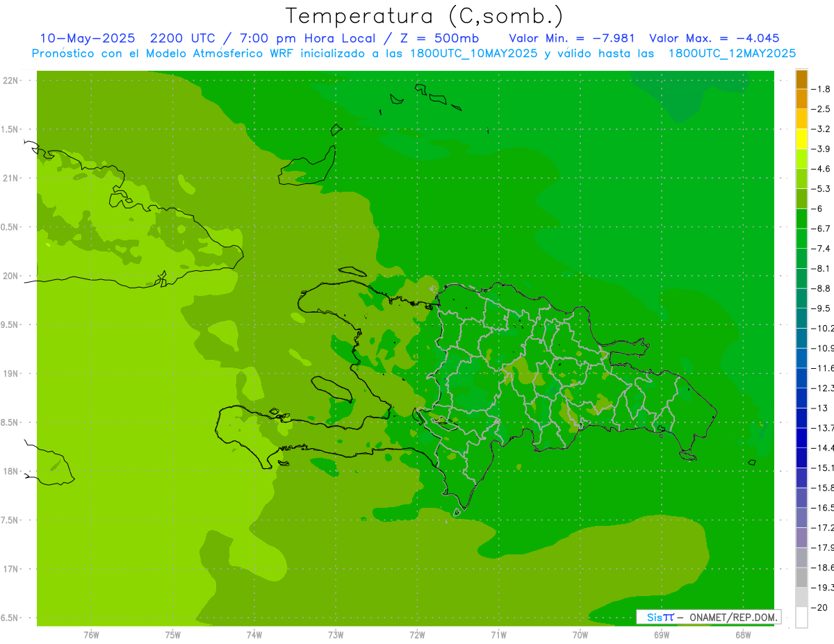
Task: Click the '1800UTC_12MAY2025' valid-until text
Action: point(732,53)
